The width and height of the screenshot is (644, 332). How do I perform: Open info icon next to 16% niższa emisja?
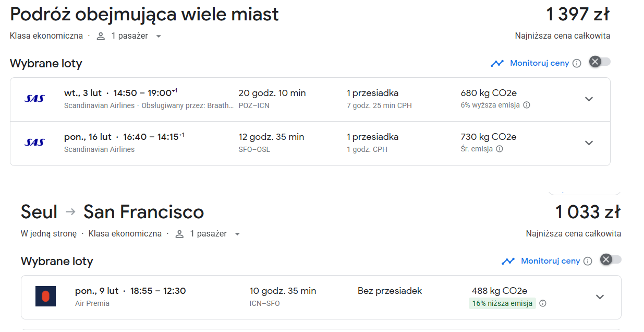[x=543, y=303]
